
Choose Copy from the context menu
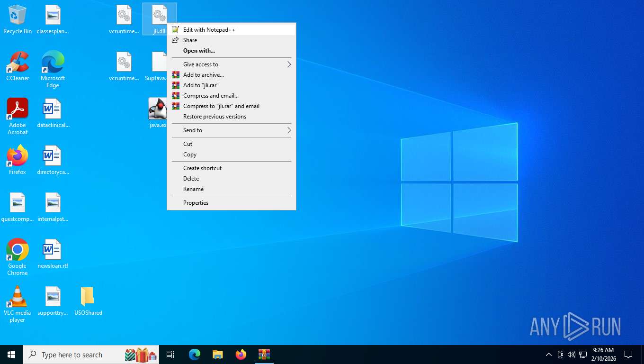[x=232, y=155]
